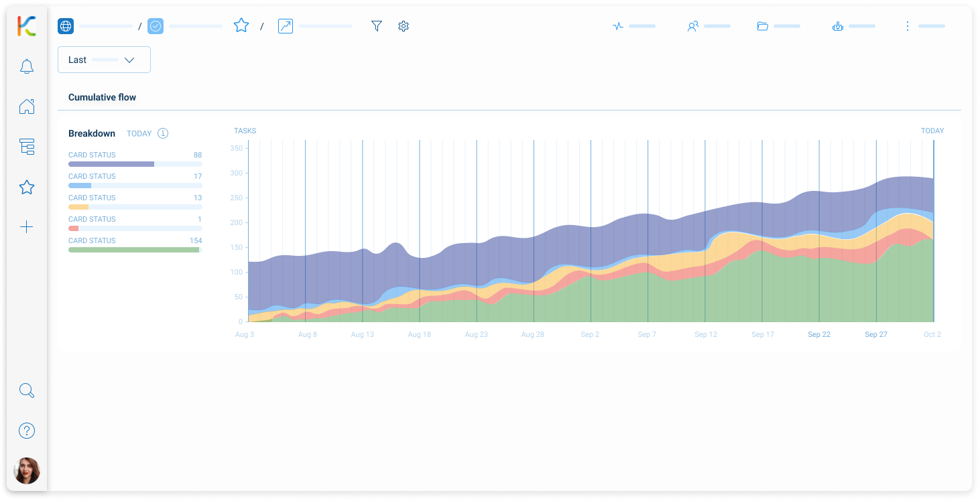Open the board layout icon in sidebar
The height and width of the screenshot is (501, 980).
coord(27,147)
